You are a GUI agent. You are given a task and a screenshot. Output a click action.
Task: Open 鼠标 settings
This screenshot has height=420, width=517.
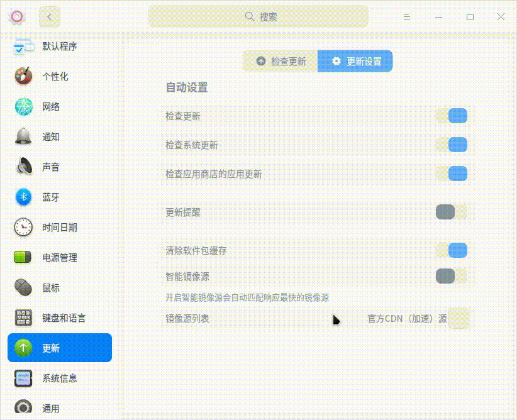[60, 287]
